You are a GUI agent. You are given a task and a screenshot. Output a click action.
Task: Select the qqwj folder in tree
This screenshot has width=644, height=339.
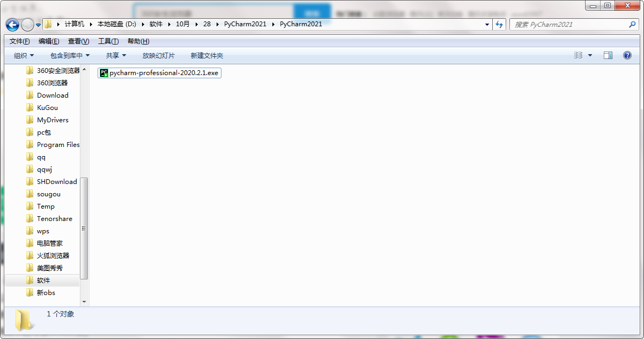(x=39, y=169)
